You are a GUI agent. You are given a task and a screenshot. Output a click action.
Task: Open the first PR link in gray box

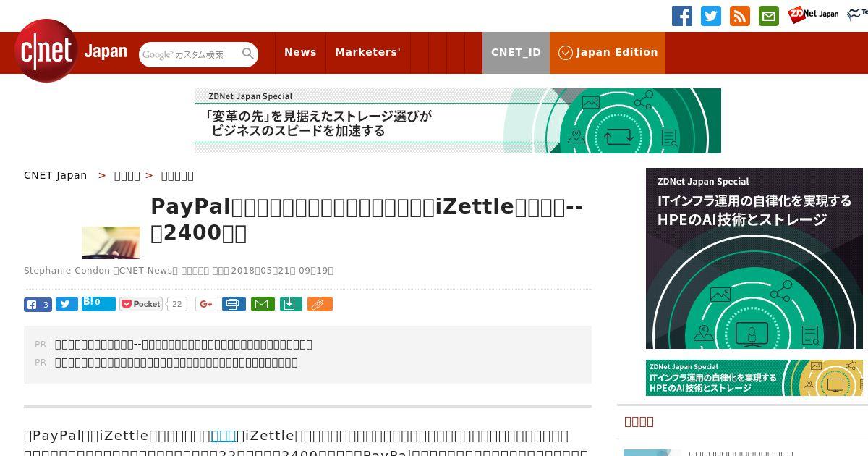coord(184,345)
